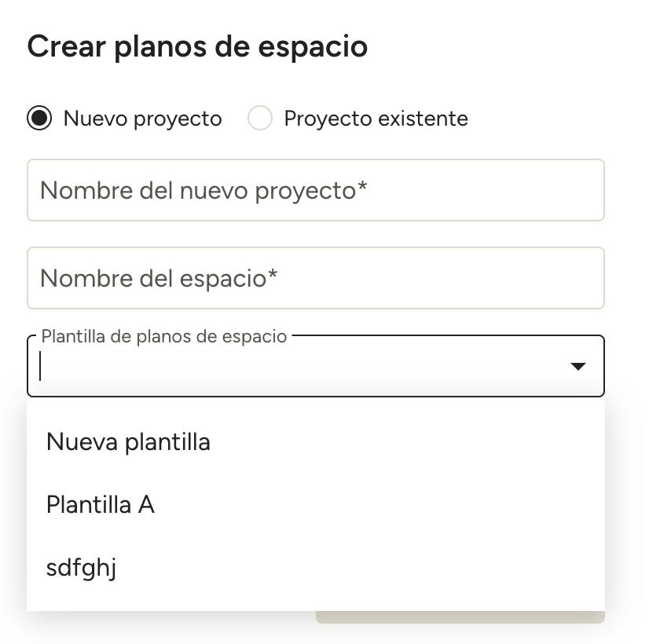649x644 pixels.
Task: Select the Nuevo proyecto radio button
Action: coord(39,119)
